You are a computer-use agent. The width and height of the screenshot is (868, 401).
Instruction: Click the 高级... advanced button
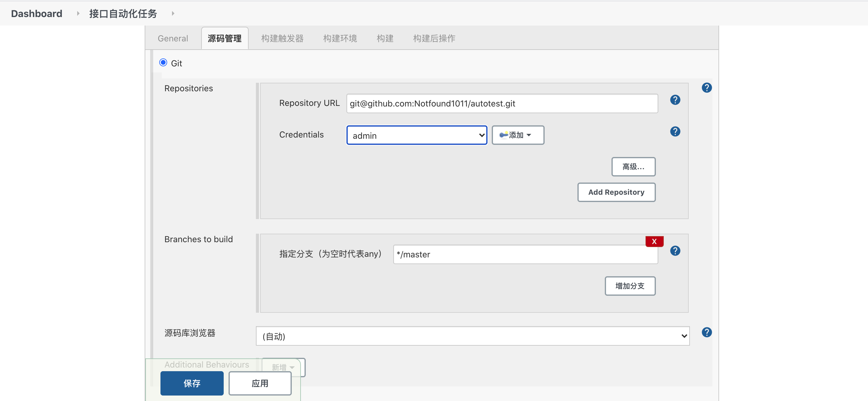[x=633, y=167]
